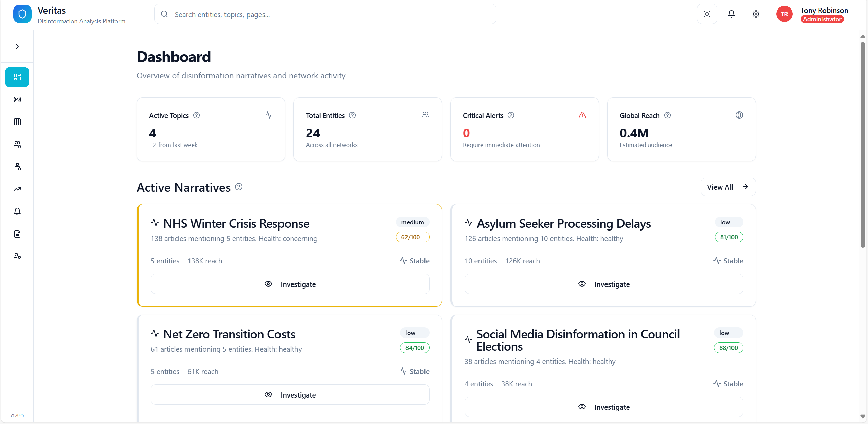Toggle the light/dark theme switch
Viewport: 868px width, 424px height.
[707, 14]
